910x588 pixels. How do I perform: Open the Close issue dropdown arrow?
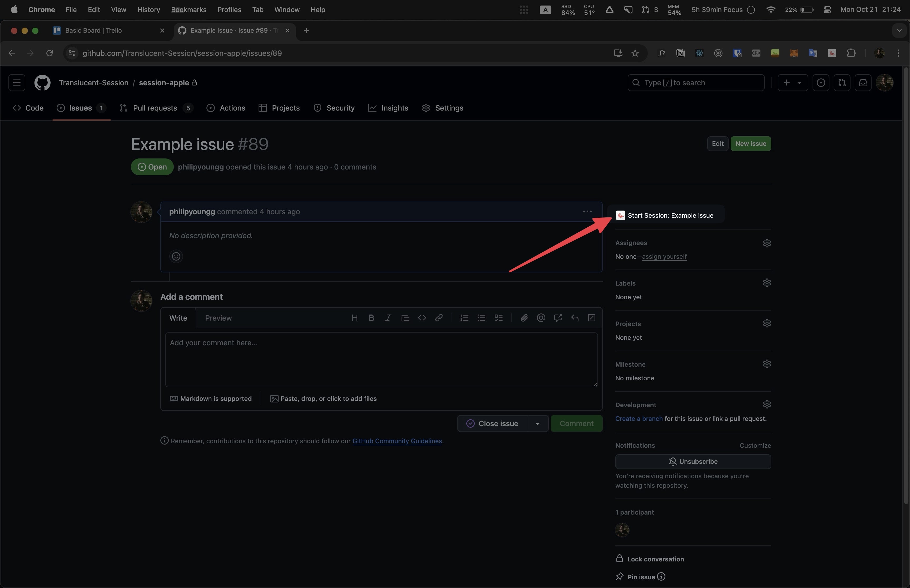537,423
